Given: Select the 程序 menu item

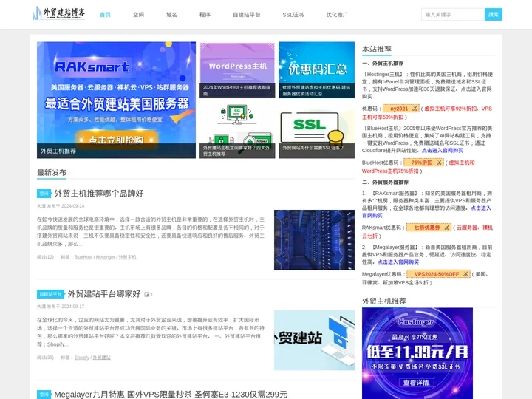Looking at the screenshot, I should 205,15.
